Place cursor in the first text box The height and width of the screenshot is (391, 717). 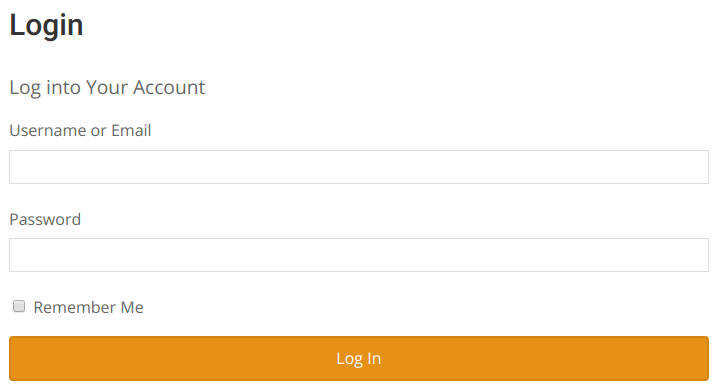[359, 167]
